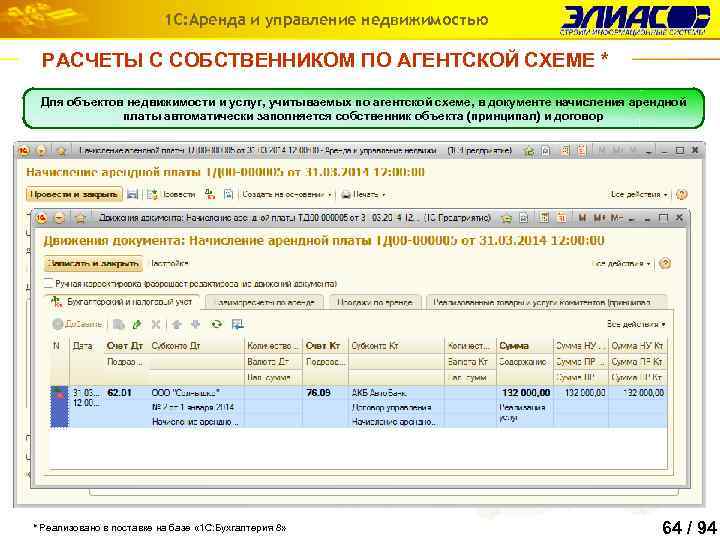The image size is (720, 540).
Task: Open Все действия menu in the Движения документа header
Action: click(x=622, y=264)
